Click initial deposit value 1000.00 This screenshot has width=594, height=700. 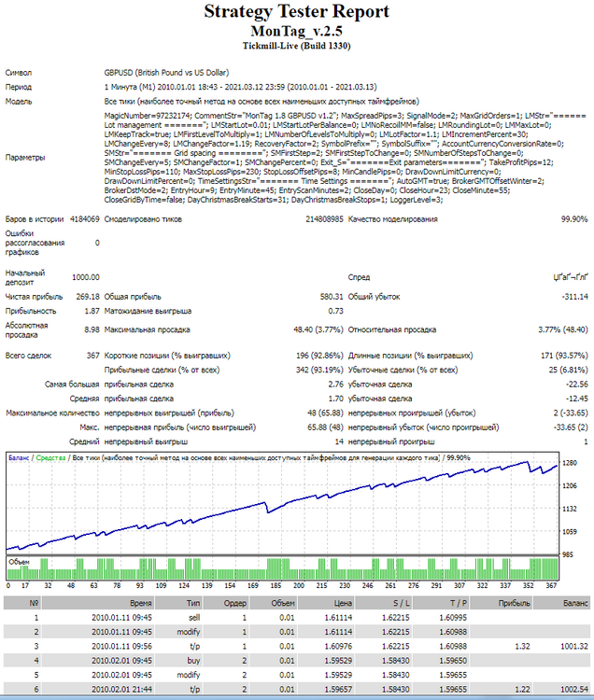(86, 277)
